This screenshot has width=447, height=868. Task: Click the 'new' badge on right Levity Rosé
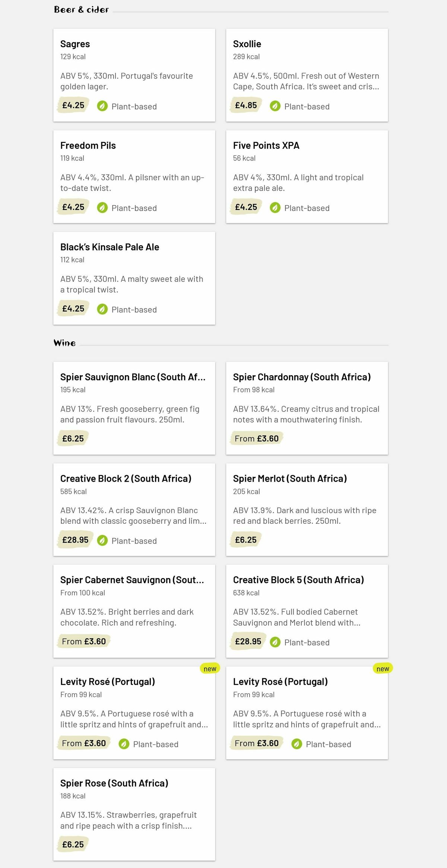pyautogui.click(x=383, y=668)
